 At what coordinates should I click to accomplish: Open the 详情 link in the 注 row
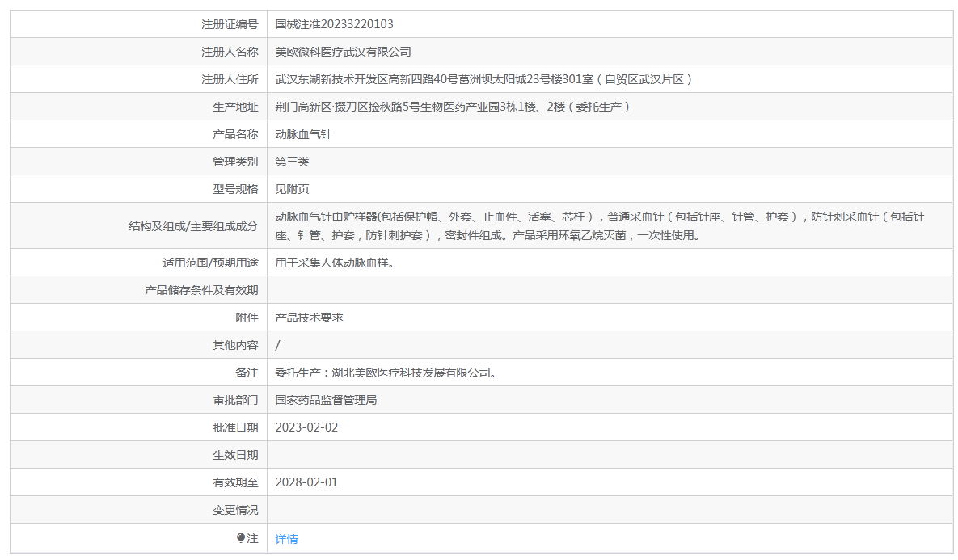pos(286,539)
